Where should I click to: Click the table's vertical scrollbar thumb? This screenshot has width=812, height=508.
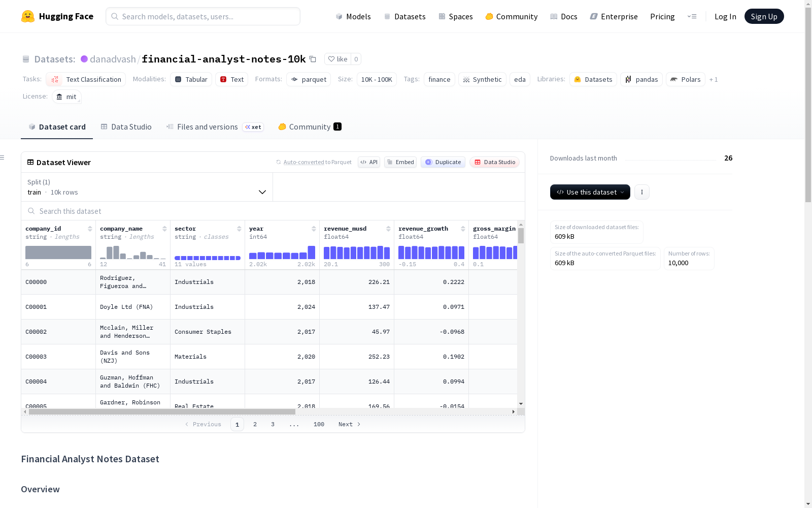click(x=521, y=236)
